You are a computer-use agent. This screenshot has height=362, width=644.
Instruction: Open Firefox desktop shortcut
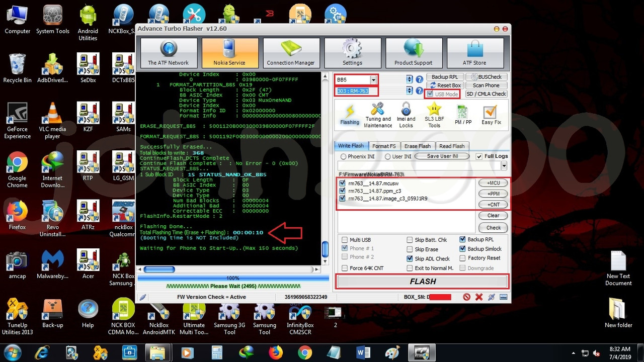pyautogui.click(x=17, y=215)
